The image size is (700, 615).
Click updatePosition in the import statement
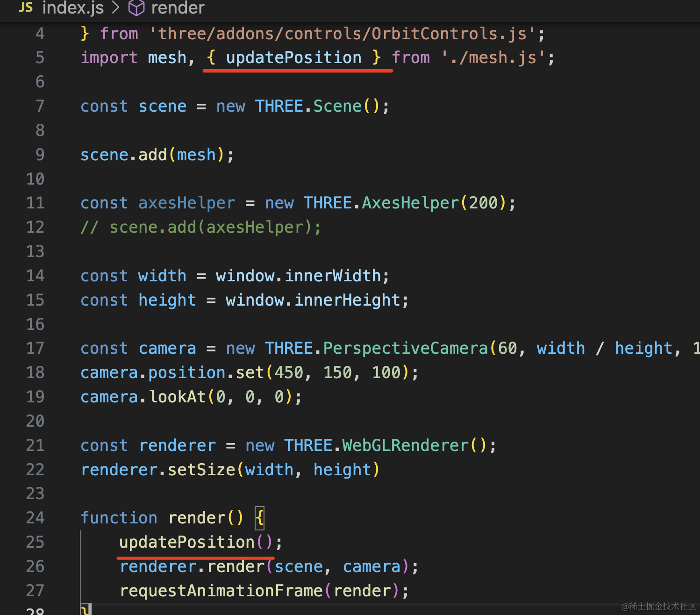(x=294, y=57)
